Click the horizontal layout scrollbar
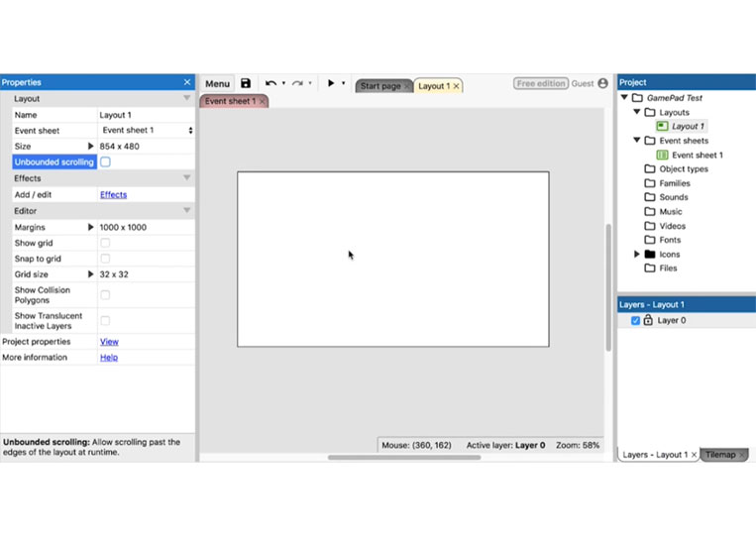This screenshot has width=756, height=536. click(404, 458)
